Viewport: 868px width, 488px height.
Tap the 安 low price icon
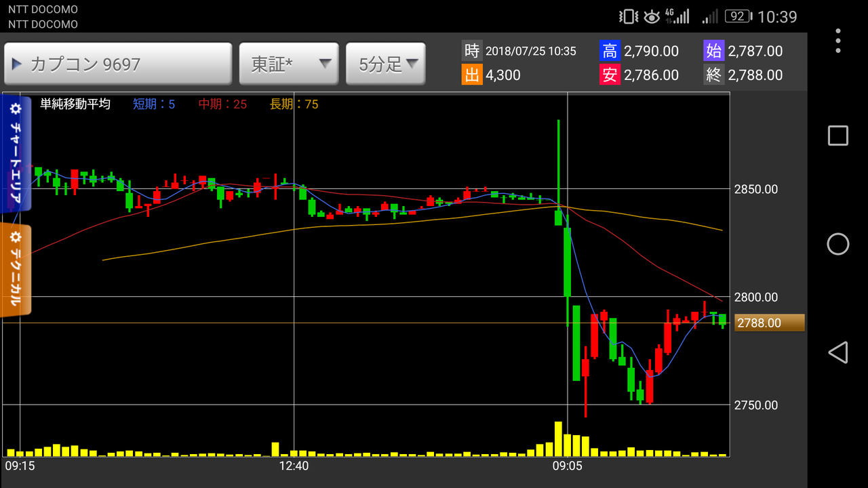coord(610,75)
